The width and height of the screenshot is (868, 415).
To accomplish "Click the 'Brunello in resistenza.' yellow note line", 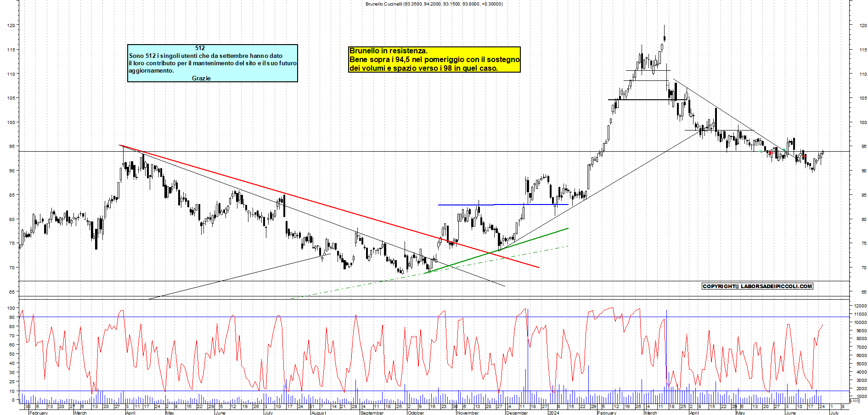I will point(389,51).
